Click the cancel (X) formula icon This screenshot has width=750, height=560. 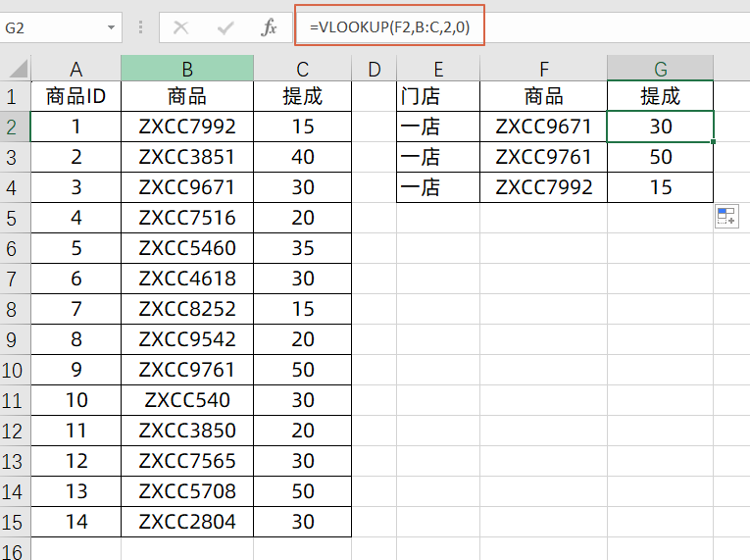pos(180,27)
